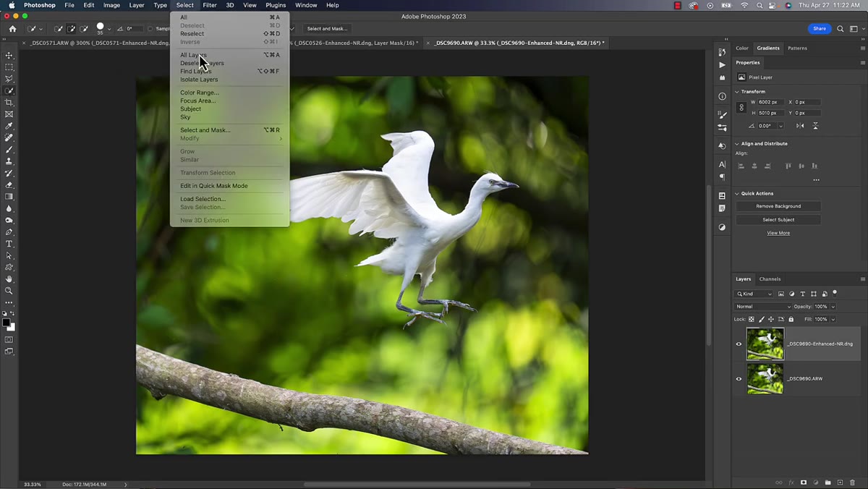Choose Edit in Quick Mask Mode
The height and width of the screenshot is (489, 868).
point(214,186)
